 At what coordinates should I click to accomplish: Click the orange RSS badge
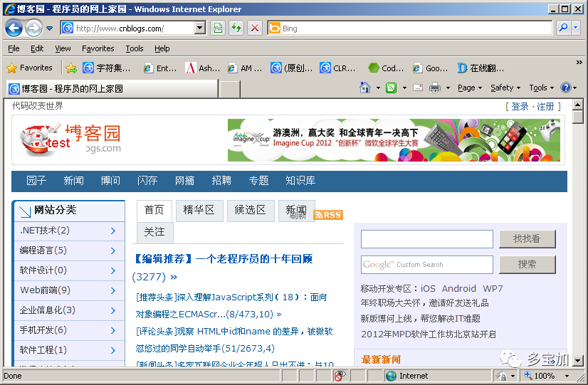(328, 215)
